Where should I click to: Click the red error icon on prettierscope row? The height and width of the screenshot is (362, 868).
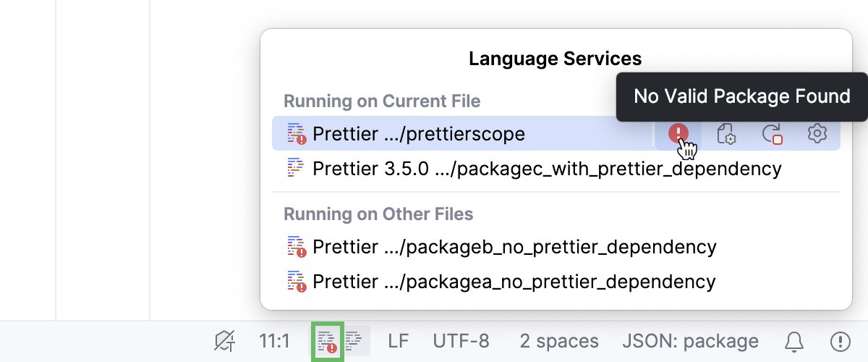coord(678,133)
